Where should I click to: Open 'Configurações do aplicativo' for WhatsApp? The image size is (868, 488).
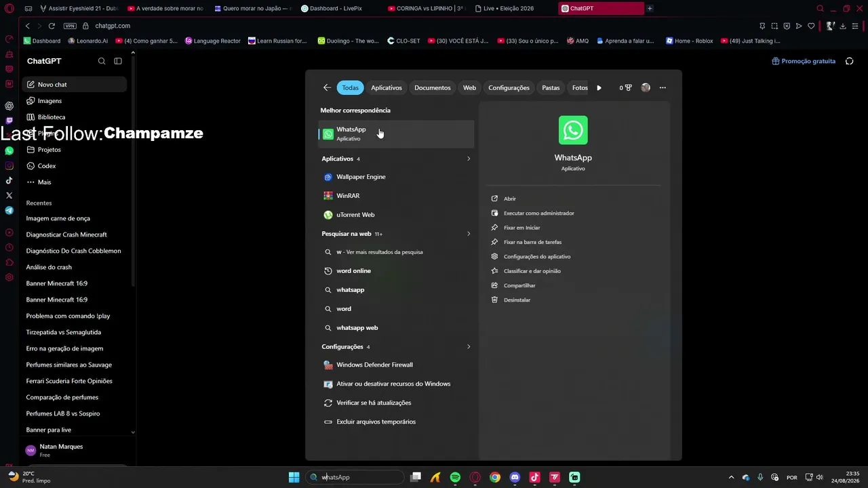(536, 257)
